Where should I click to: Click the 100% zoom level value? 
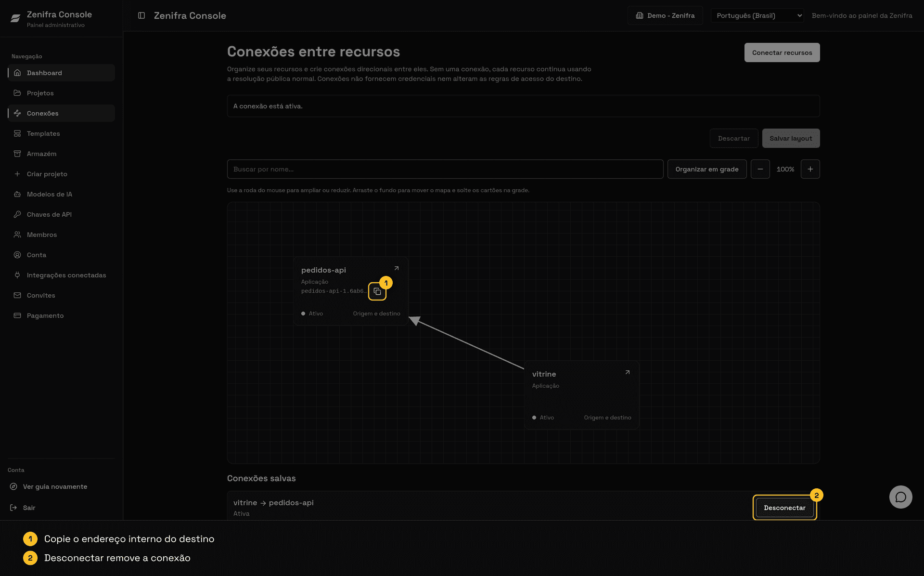[785, 169]
